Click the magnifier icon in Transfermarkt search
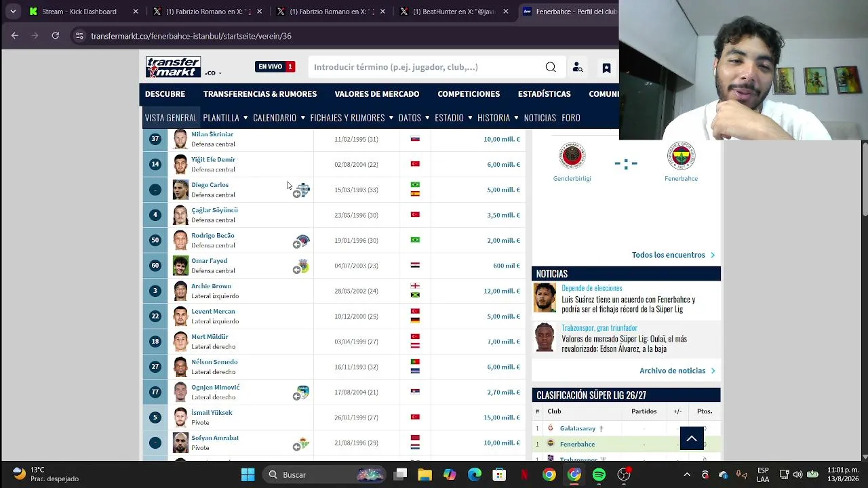 pos(551,67)
